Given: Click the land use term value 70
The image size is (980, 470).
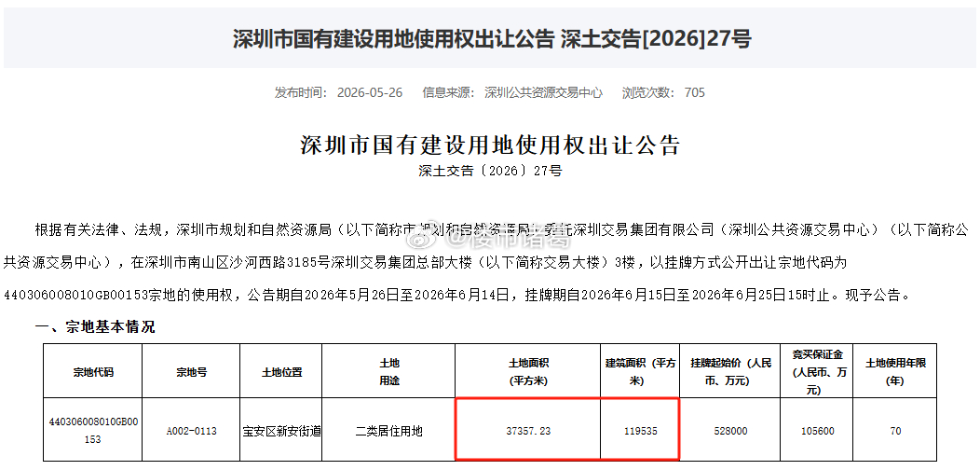Looking at the screenshot, I should coord(895,431).
